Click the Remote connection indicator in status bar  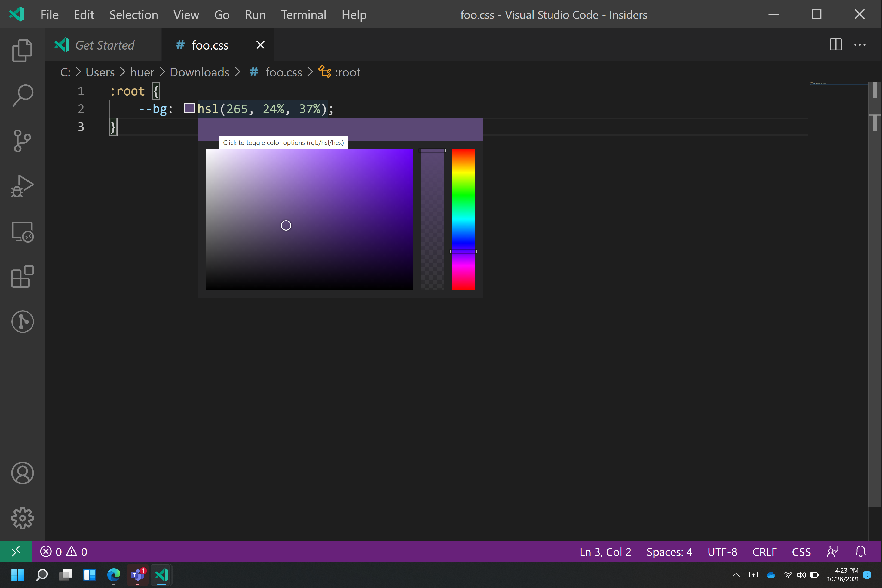click(16, 551)
